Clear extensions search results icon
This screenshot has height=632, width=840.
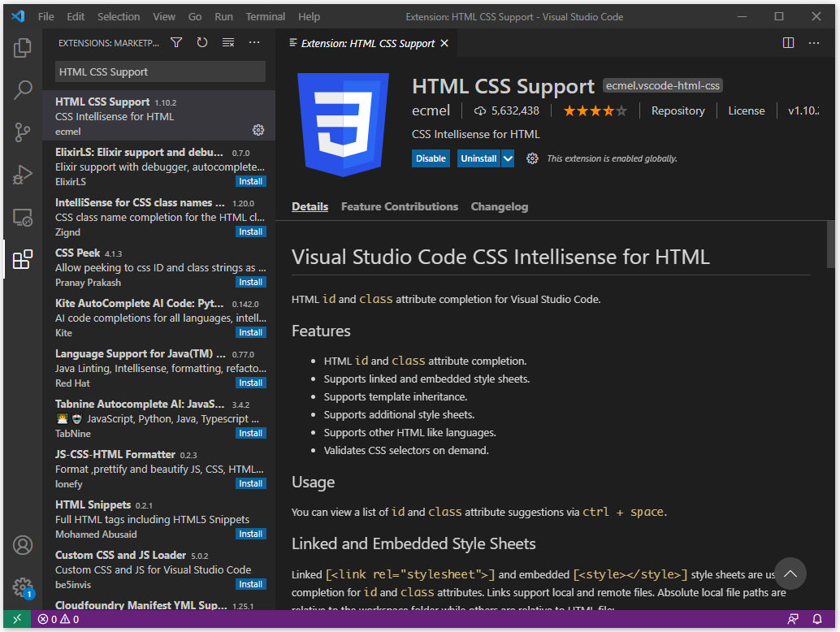[x=228, y=42]
